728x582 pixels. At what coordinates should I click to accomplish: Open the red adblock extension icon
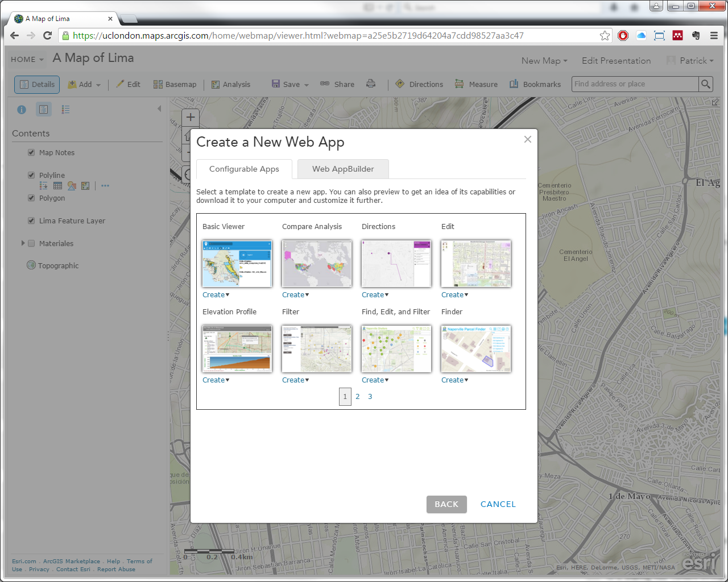click(x=623, y=35)
